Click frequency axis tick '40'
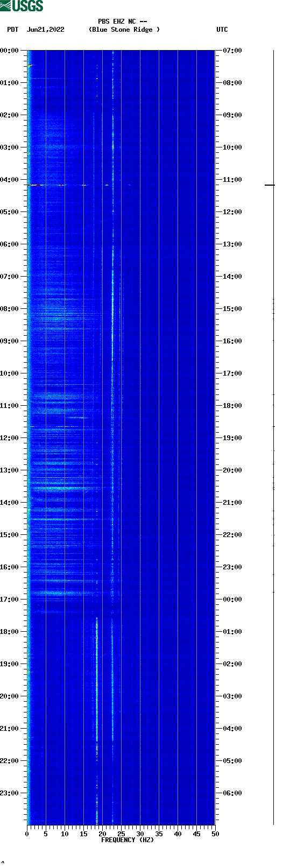Viewport: 297px width, 868px height. [178, 834]
